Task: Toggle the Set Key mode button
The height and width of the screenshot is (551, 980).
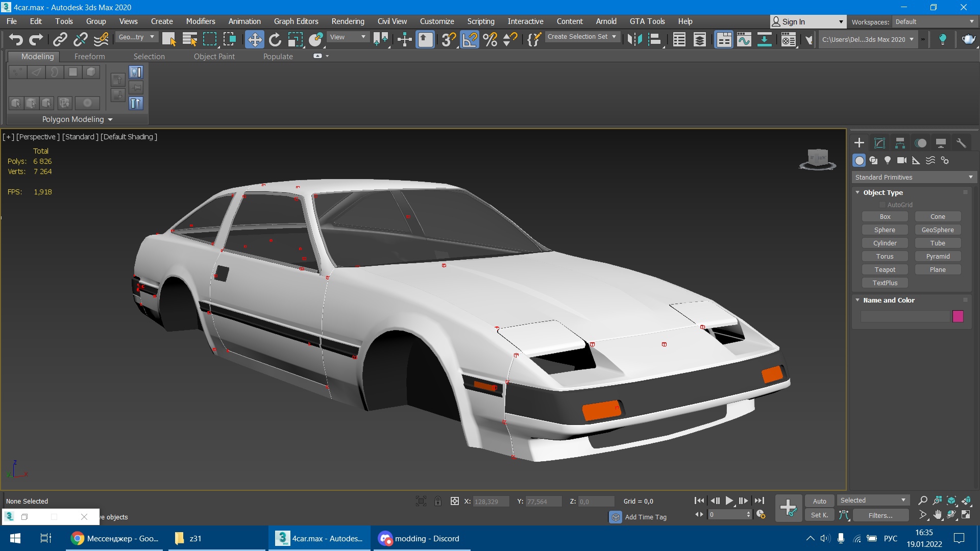Action: coord(819,515)
